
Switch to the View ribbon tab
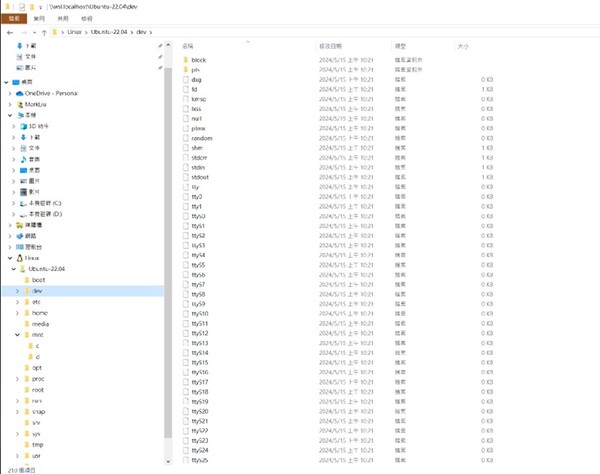(x=87, y=18)
